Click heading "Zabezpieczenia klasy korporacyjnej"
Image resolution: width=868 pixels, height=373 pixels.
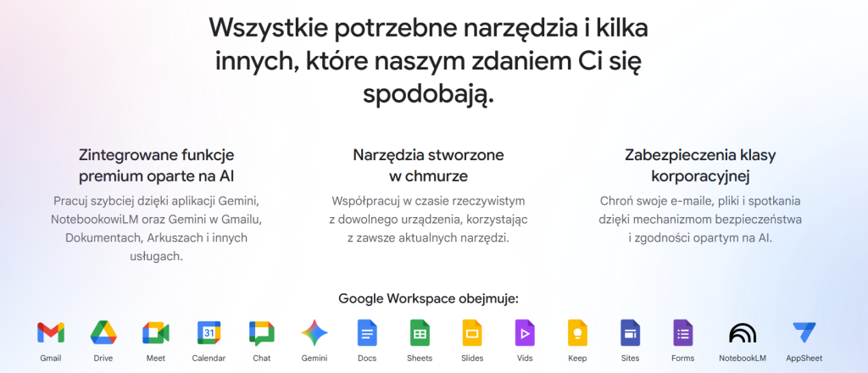click(x=700, y=165)
